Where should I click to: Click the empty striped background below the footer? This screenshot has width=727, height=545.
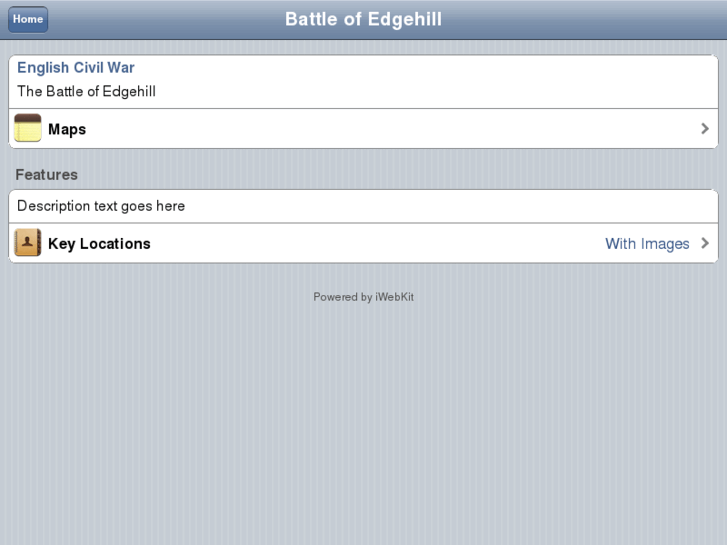point(364,417)
